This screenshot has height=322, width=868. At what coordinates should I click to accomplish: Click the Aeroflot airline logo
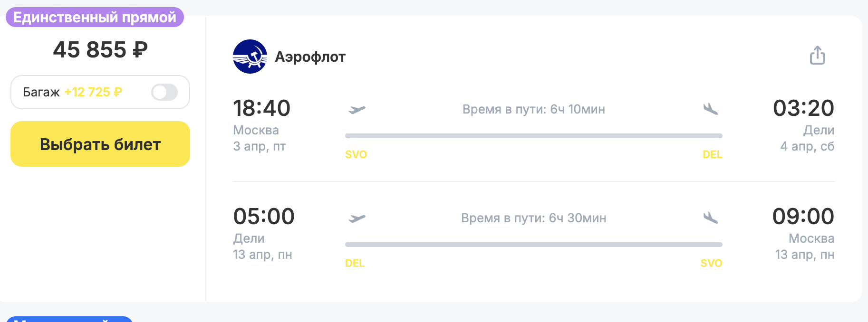click(250, 57)
